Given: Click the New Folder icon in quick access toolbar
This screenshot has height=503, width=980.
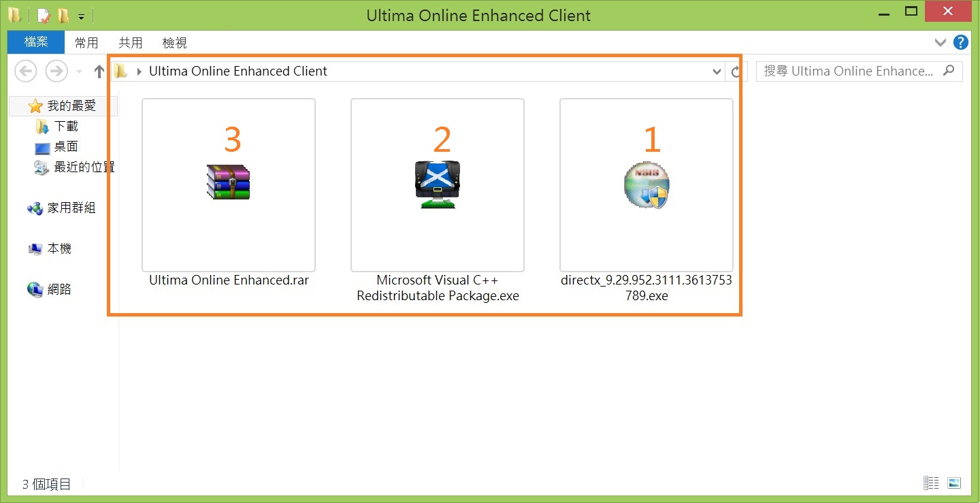Looking at the screenshot, I should [x=63, y=15].
